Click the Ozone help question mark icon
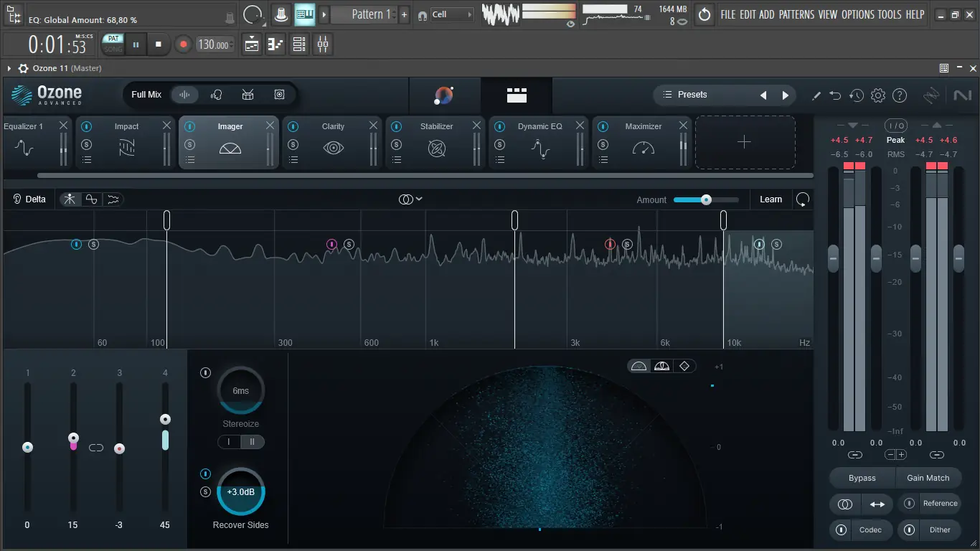Viewport: 980px width, 551px height. point(900,95)
